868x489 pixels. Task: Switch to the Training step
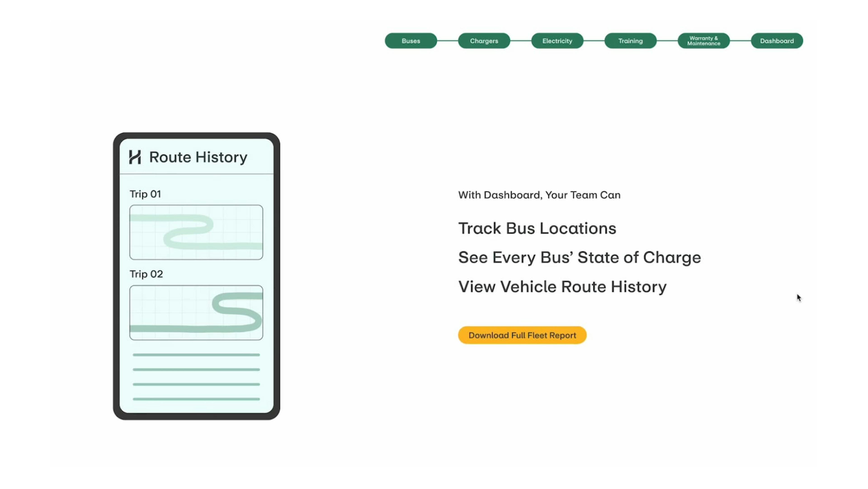pyautogui.click(x=630, y=41)
